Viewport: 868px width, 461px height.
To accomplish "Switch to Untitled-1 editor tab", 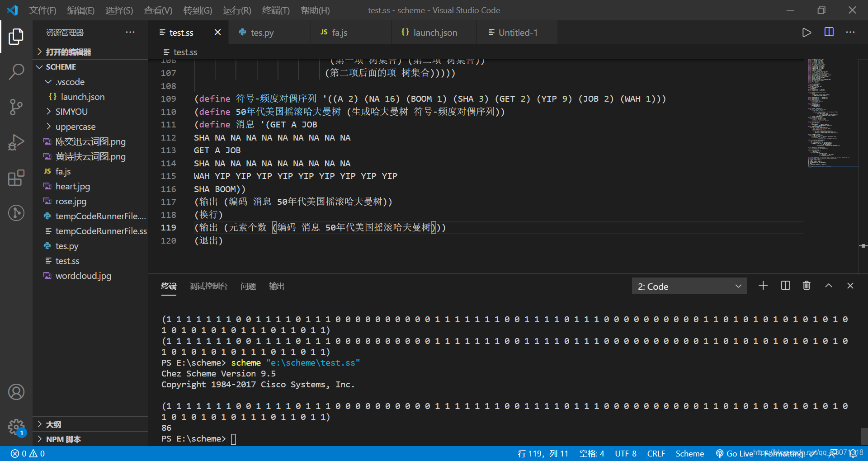I will [517, 33].
